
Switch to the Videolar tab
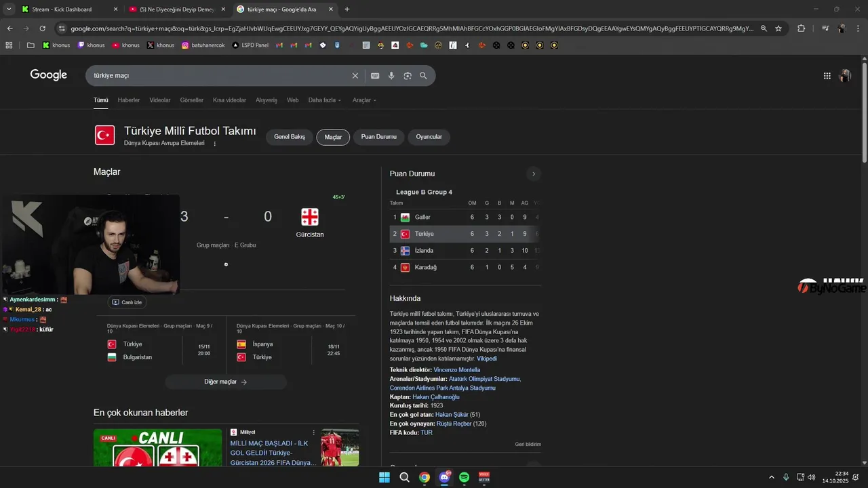point(160,100)
